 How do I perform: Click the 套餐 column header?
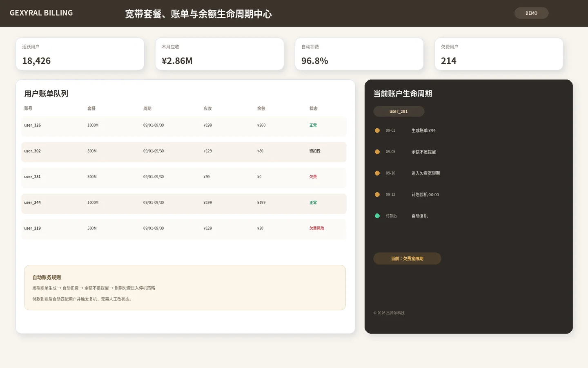(x=91, y=108)
